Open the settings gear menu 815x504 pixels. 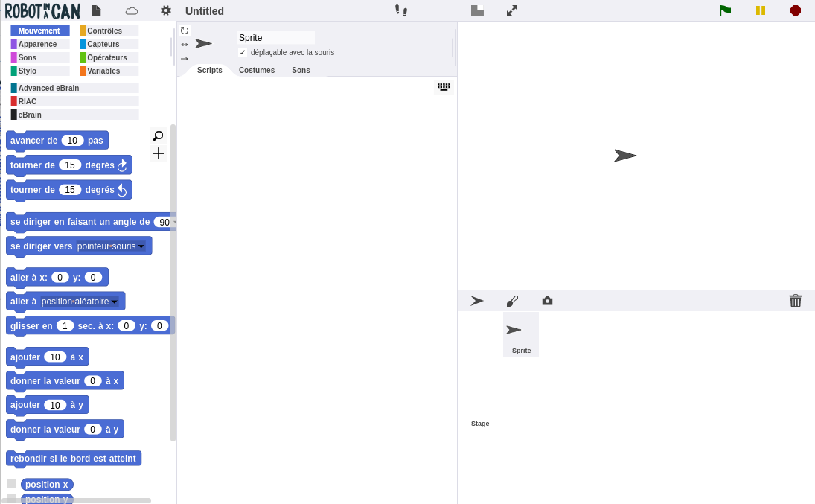click(x=165, y=10)
